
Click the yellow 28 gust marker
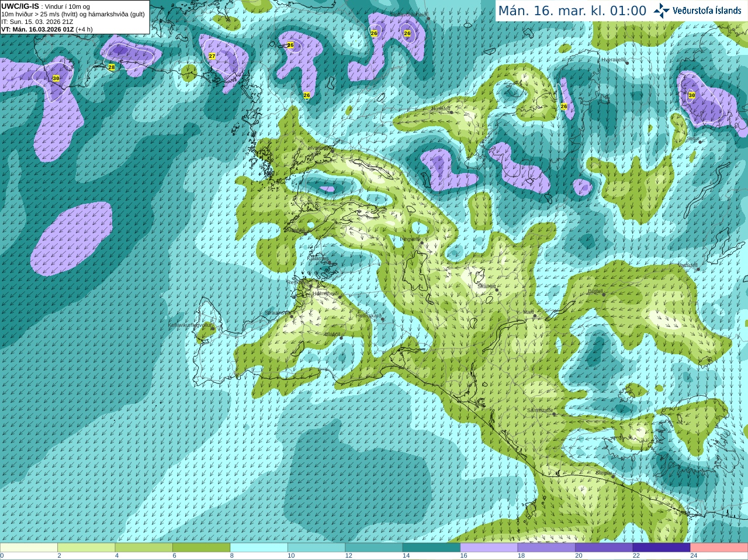(112, 67)
